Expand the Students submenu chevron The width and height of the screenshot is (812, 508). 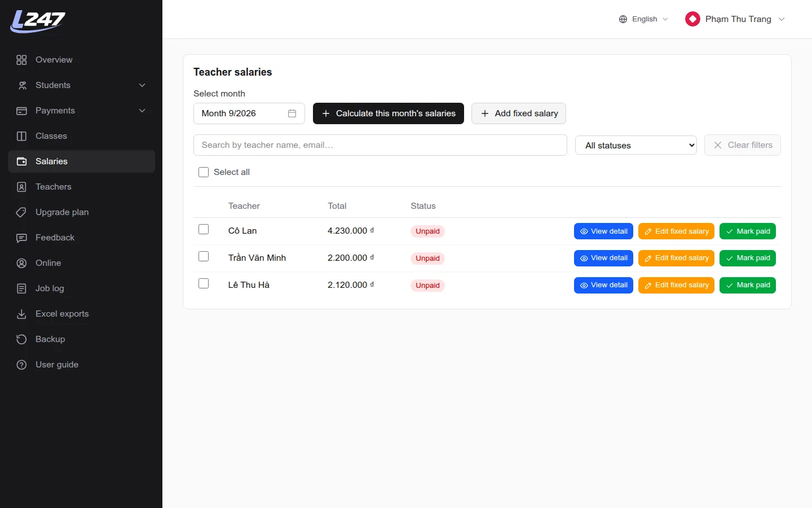coord(142,85)
